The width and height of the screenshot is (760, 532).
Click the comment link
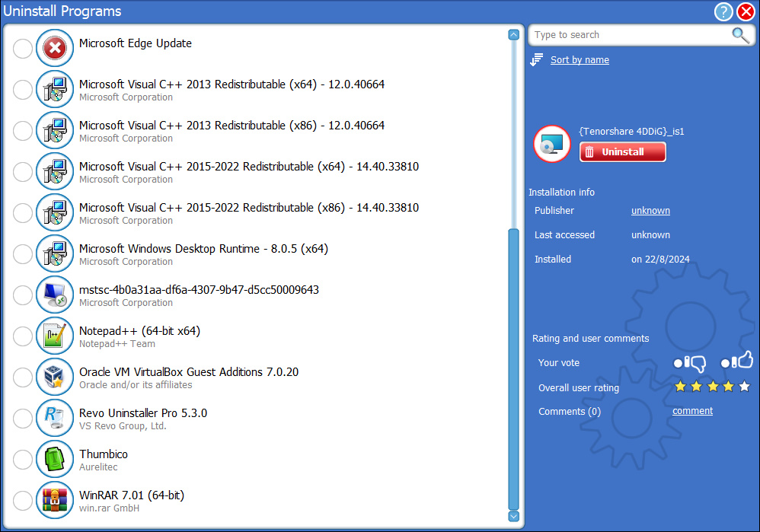[692, 411]
